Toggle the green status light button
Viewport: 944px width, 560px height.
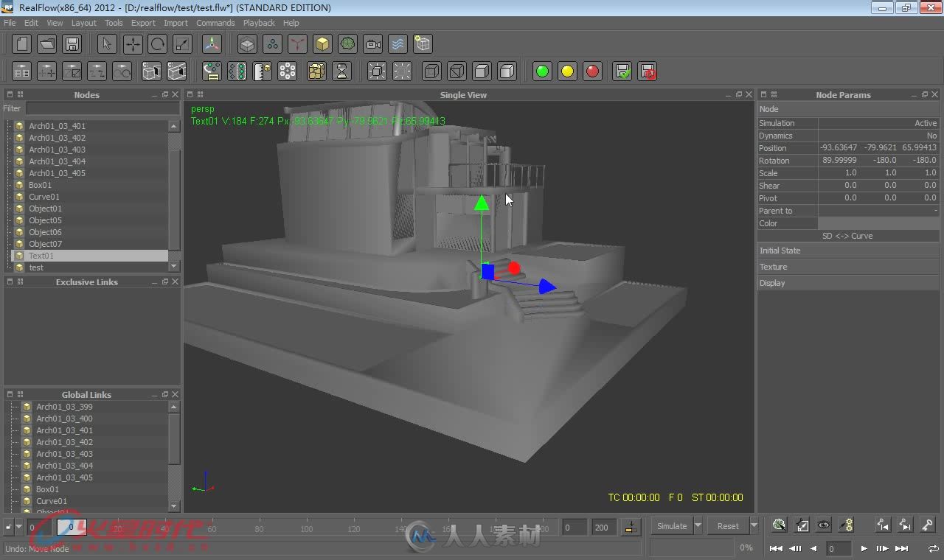point(542,71)
